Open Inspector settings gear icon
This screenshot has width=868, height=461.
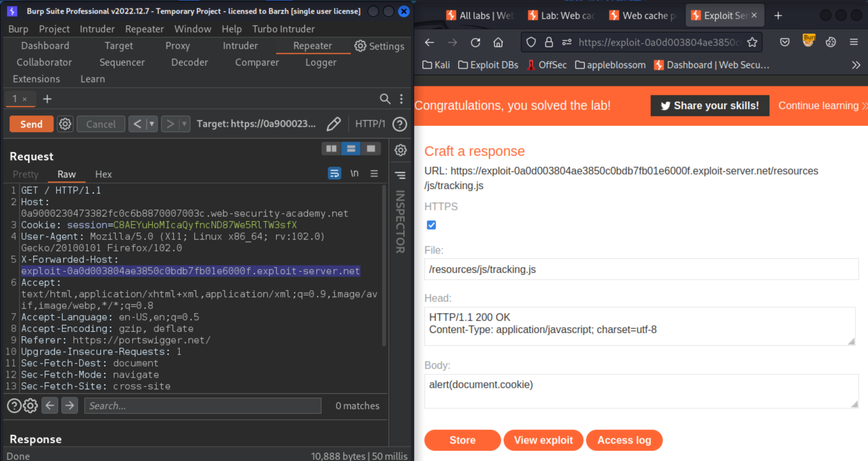pos(400,150)
